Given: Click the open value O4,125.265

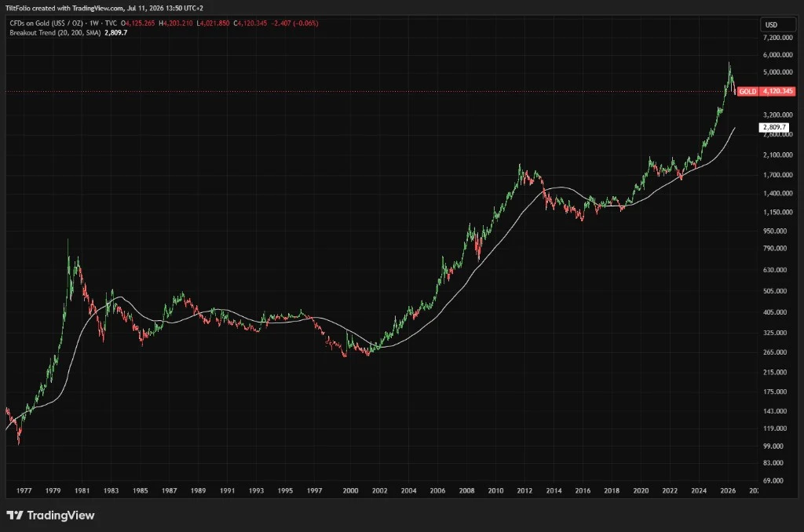Looking at the screenshot, I should coord(138,23).
